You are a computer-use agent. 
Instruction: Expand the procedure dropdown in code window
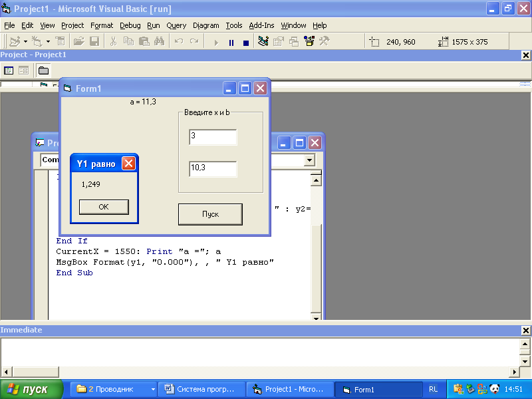309,160
